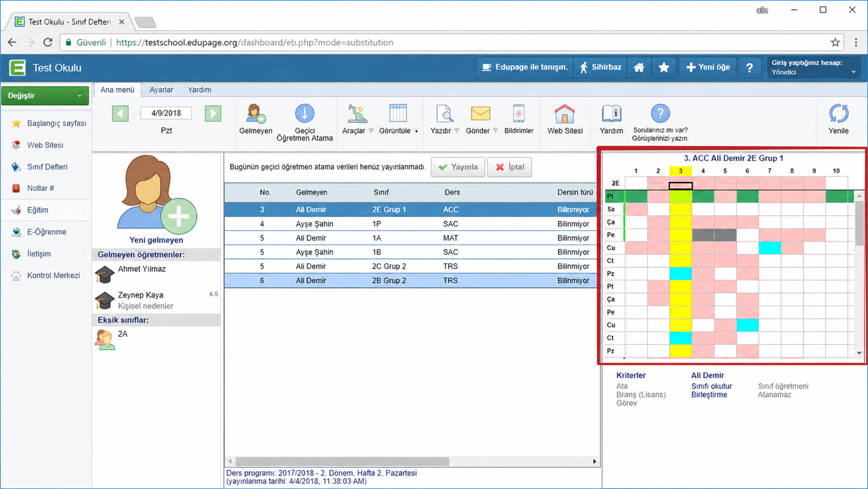Open the Görüntüle view dropdown
The height and width of the screenshot is (489, 868).
click(398, 120)
